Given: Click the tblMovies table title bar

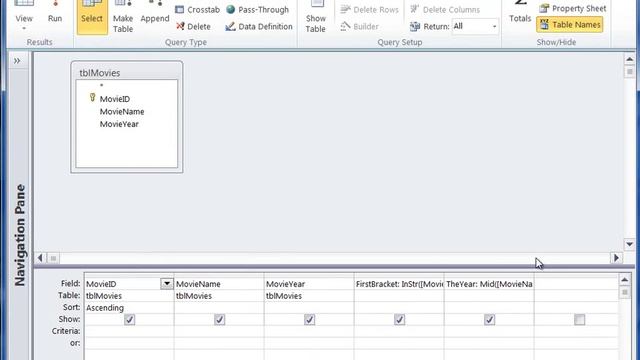Looking at the screenshot, I should point(127,73).
